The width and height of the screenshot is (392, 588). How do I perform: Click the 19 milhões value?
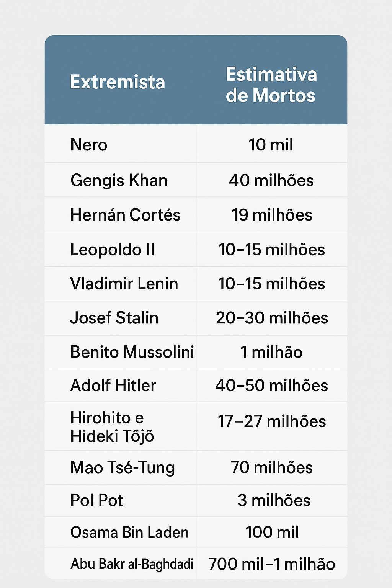(271, 215)
